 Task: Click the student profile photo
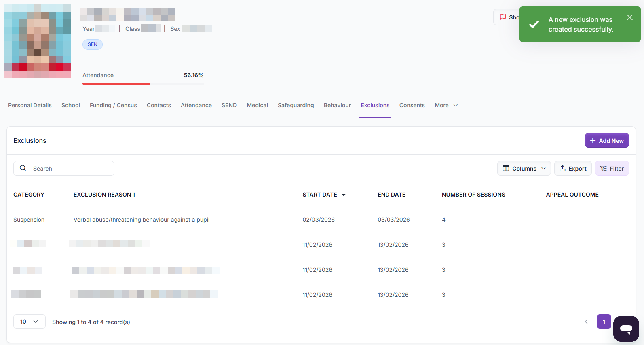tap(38, 41)
